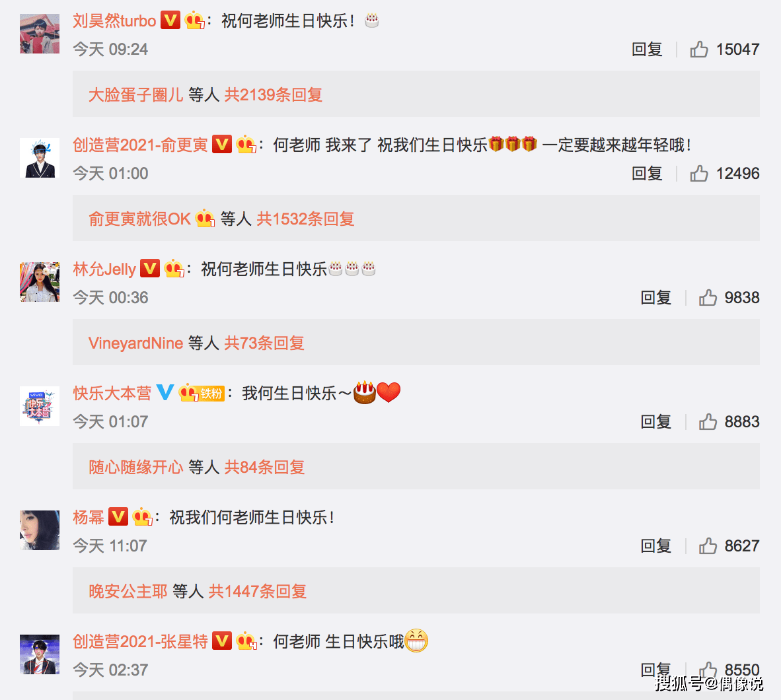The image size is (781, 700).
Task: Click 回复 on 杨幂's comment
Action: point(655,545)
